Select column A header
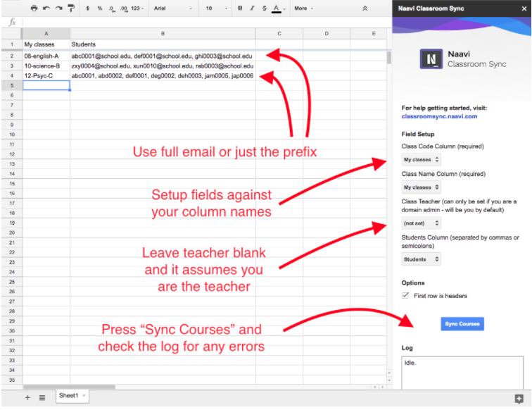 (x=46, y=34)
